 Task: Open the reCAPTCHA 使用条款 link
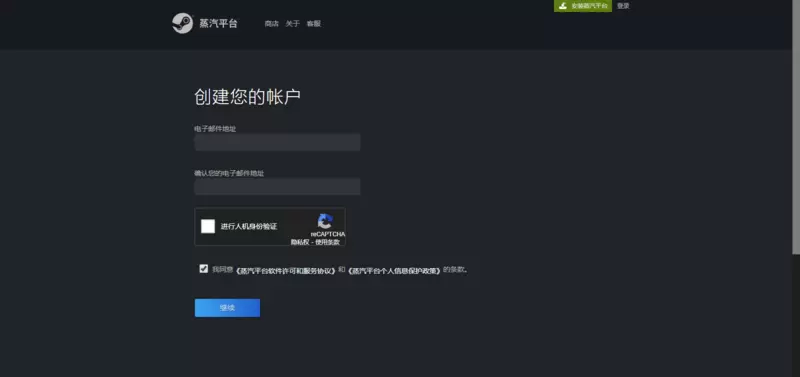pos(328,242)
